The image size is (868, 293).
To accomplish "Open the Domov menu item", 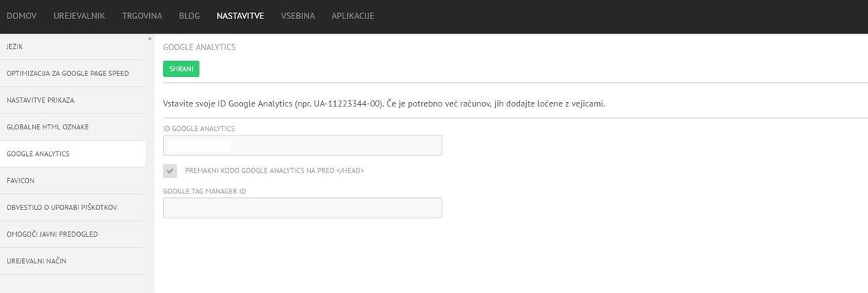I will pyautogui.click(x=21, y=16).
